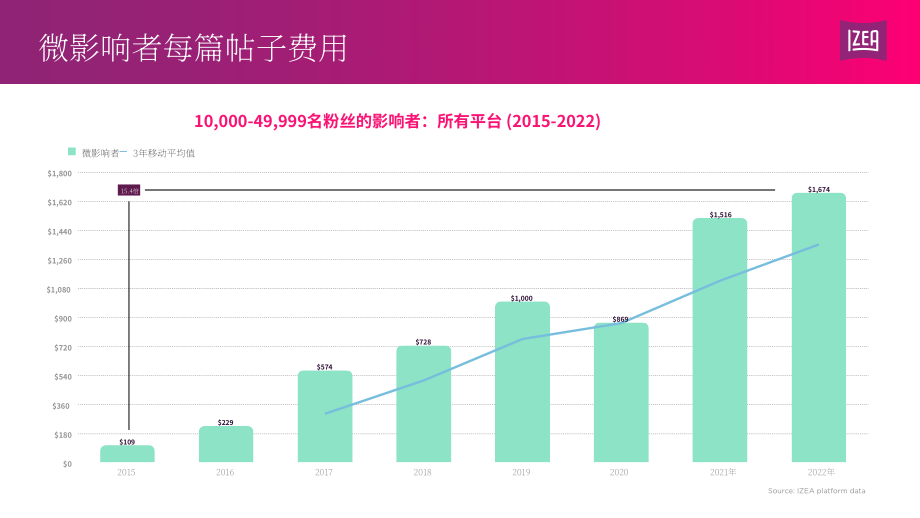Click the 2016 x-axis label
Screen dimensions: 920x518
(225, 472)
